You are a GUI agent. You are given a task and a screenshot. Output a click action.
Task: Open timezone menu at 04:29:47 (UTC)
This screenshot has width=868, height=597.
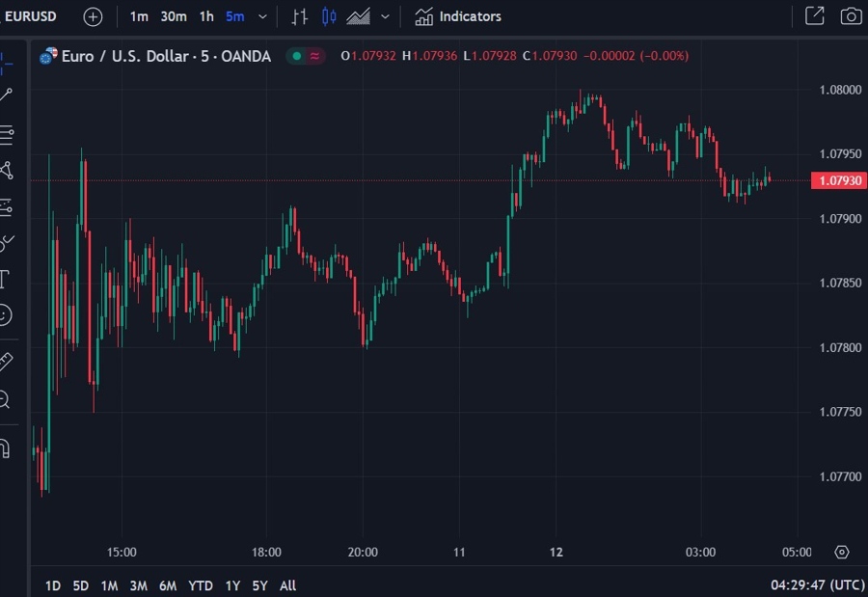(818, 584)
